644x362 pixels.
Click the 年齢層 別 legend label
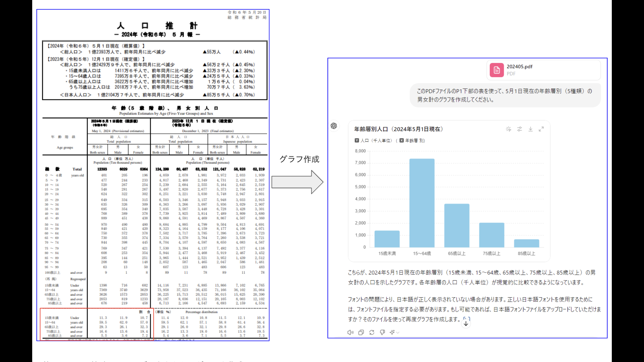pyautogui.click(x=415, y=140)
